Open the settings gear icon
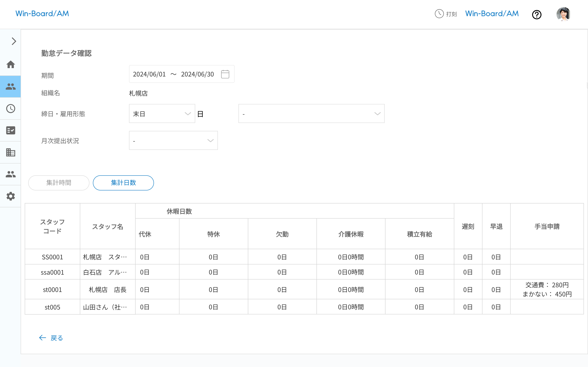 click(x=10, y=196)
